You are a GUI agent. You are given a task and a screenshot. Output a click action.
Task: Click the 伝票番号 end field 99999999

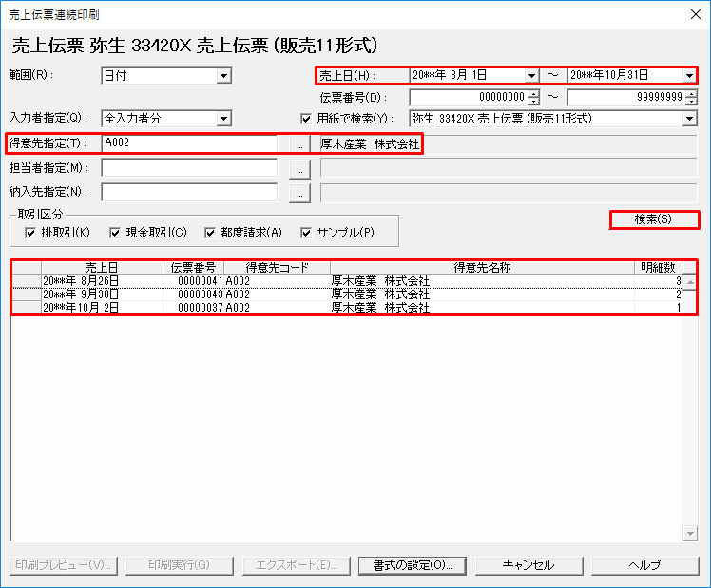(626, 97)
